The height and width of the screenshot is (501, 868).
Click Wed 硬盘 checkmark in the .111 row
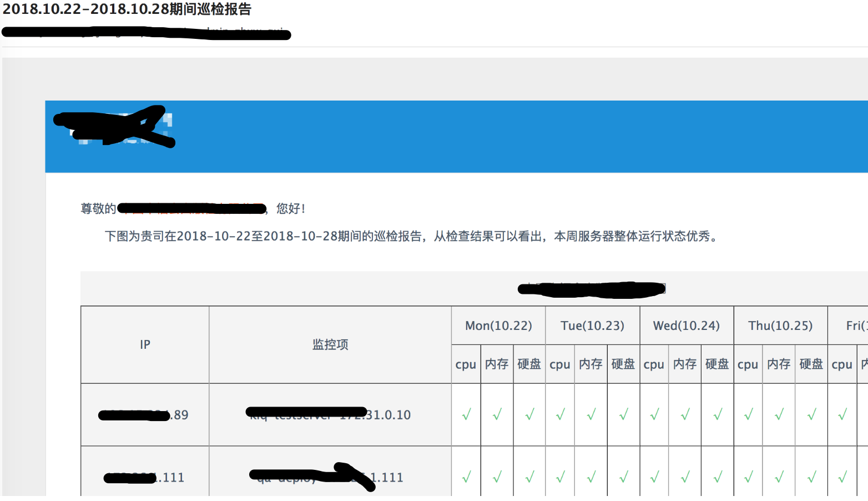pyautogui.click(x=718, y=477)
